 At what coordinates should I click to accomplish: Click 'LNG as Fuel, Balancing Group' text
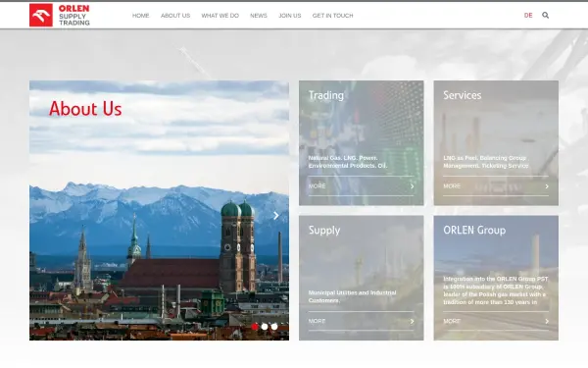pos(486,162)
